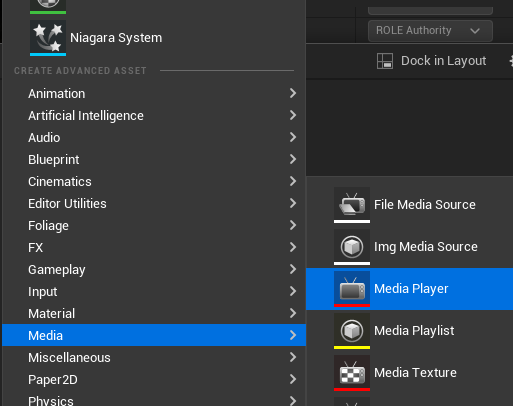This screenshot has width=513, height=406.
Task: Expand the Foliage submenu arrow
Action: click(293, 225)
